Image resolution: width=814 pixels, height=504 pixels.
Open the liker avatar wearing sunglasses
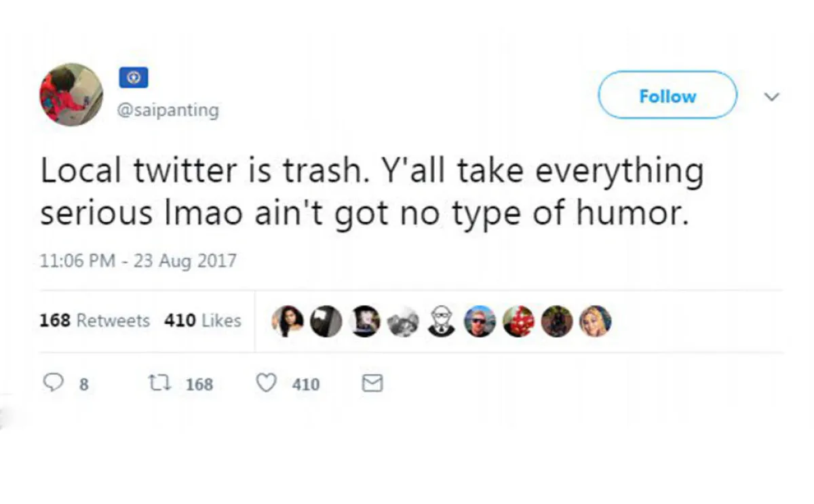pos(480,321)
